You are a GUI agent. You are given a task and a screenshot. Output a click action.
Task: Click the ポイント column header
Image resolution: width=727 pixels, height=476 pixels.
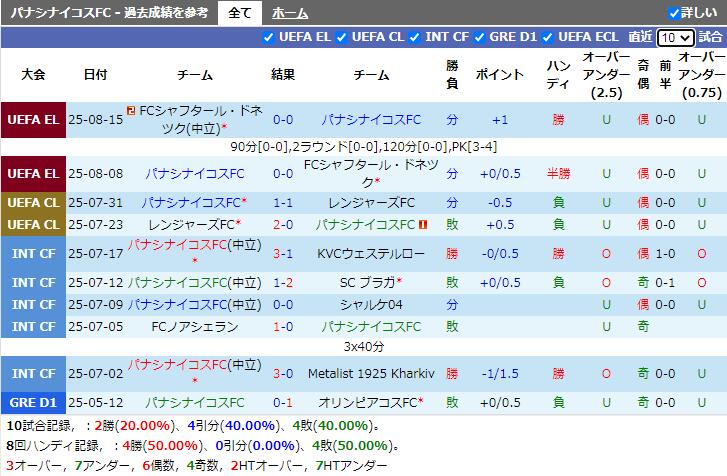coord(500,74)
